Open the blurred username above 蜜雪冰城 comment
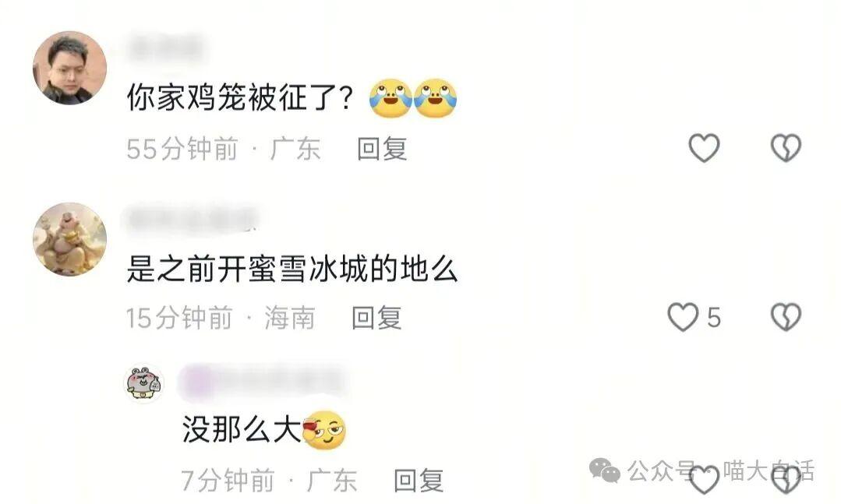 coord(193,219)
